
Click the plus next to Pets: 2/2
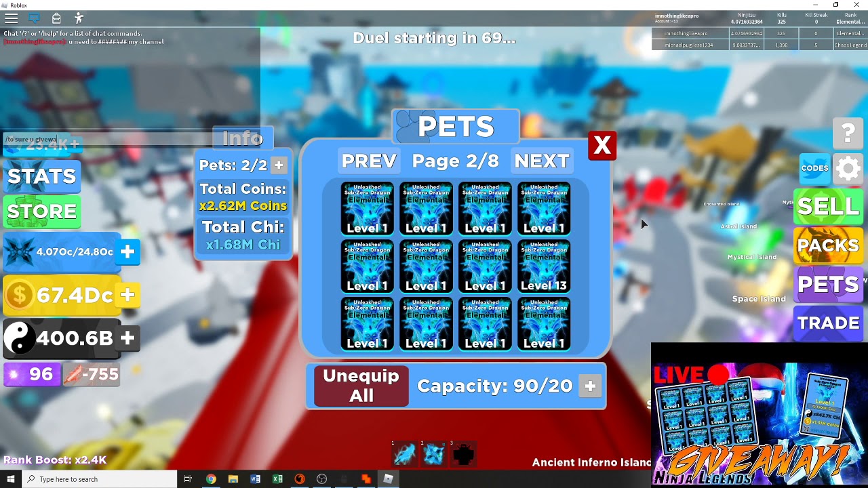pos(279,165)
